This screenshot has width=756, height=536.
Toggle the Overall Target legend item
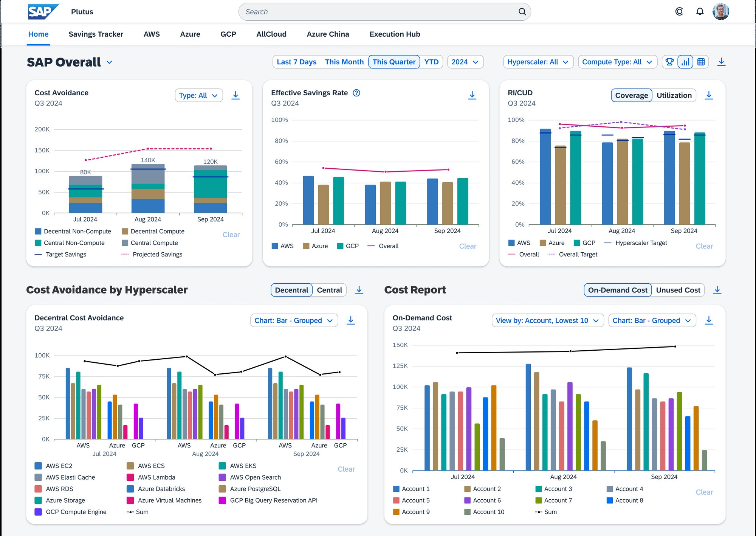coord(572,255)
